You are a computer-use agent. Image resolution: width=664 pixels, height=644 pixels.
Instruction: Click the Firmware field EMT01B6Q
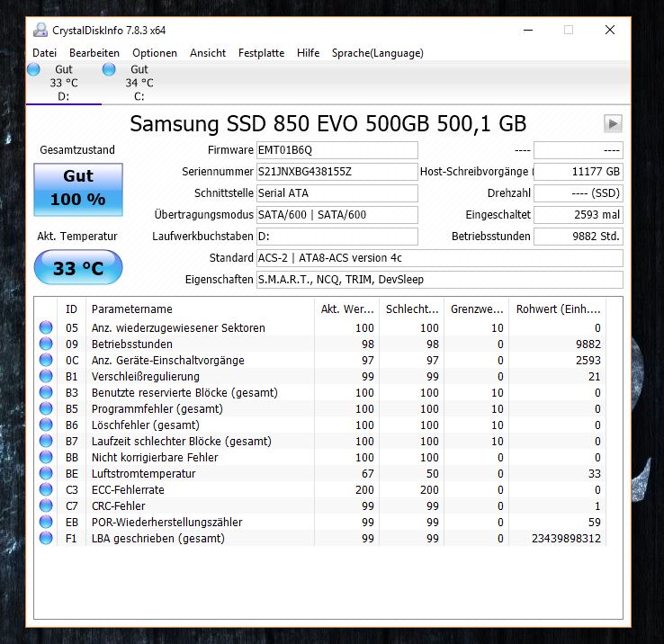coord(337,150)
